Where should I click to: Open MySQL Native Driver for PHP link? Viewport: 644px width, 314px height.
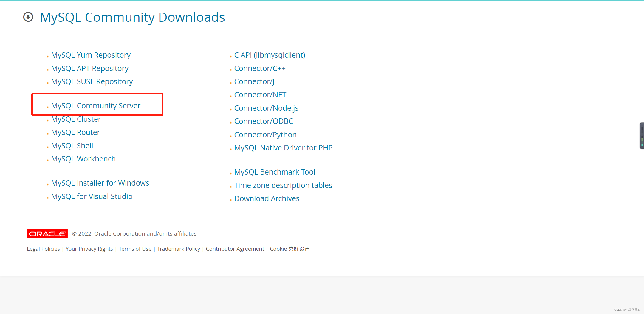point(284,148)
